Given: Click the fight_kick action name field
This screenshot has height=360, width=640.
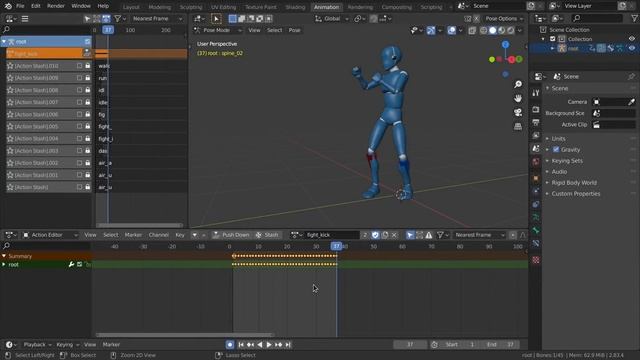Looking at the screenshot, I should point(332,235).
